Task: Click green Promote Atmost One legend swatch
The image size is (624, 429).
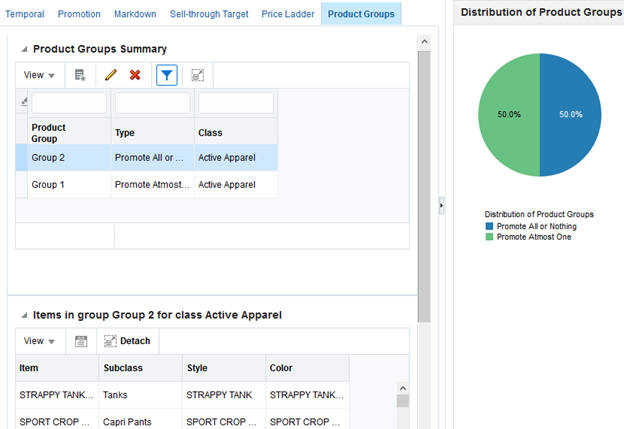Action: pyautogui.click(x=489, y=237)
